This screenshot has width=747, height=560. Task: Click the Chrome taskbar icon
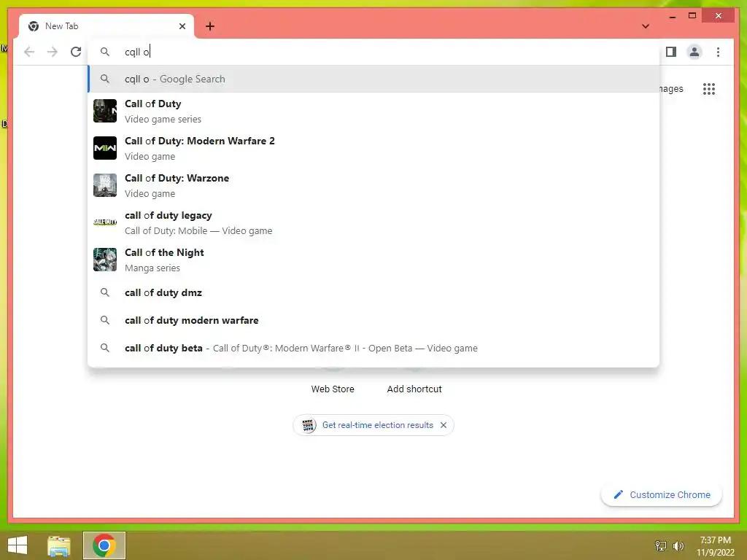(104, 545)
